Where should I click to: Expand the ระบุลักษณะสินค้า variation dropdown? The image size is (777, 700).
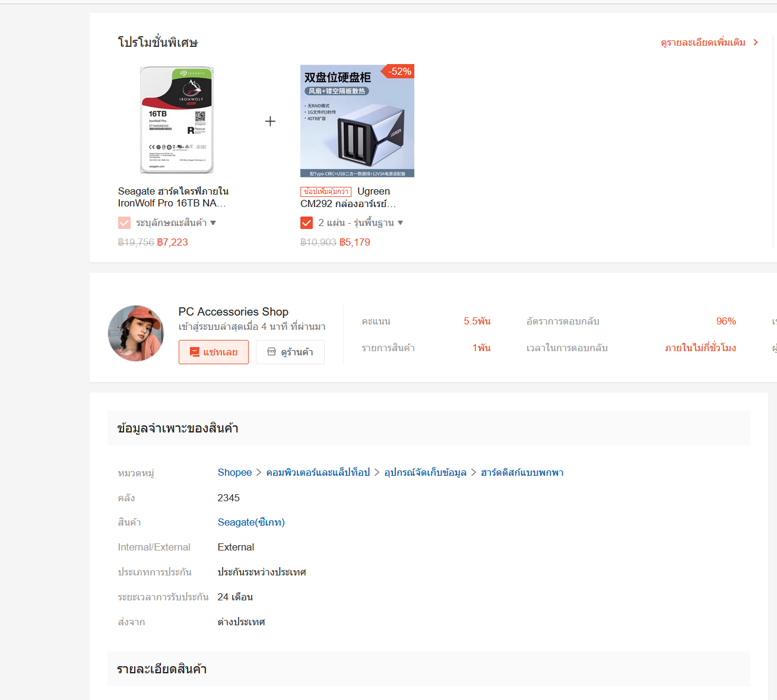(176, 223)
